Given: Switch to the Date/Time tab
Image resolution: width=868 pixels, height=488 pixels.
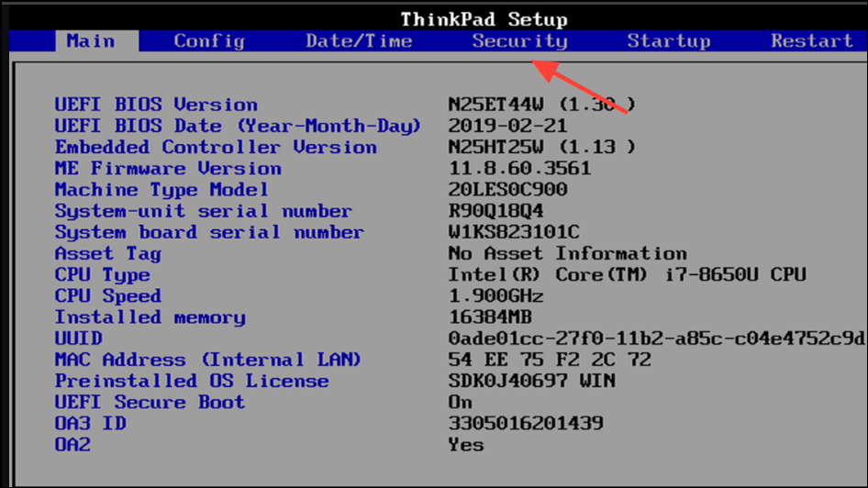Looking at the screenshot, I should (359, 41).
